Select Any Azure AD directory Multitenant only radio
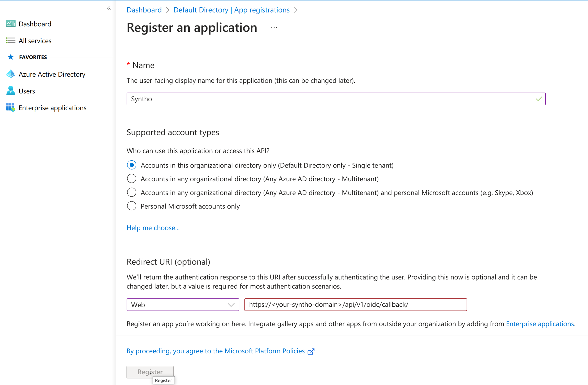Screen dimensions: 588x385 point(132,179)
